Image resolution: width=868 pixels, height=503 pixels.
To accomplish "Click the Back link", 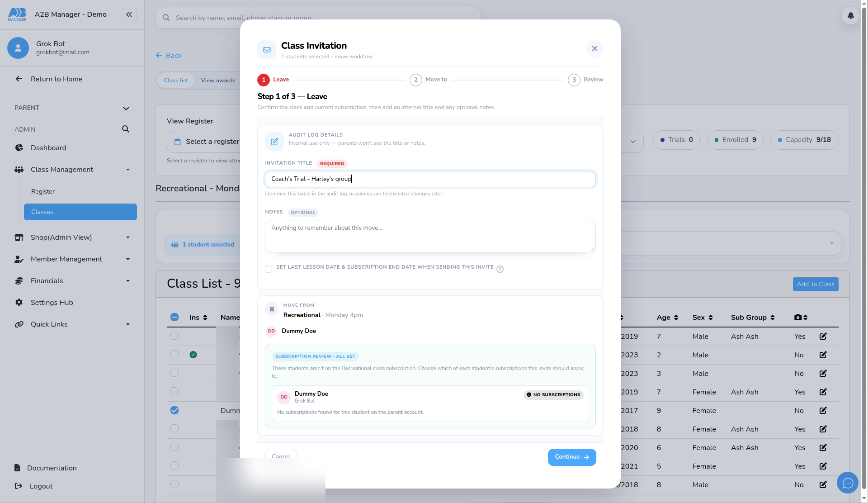I will [169, 56].
